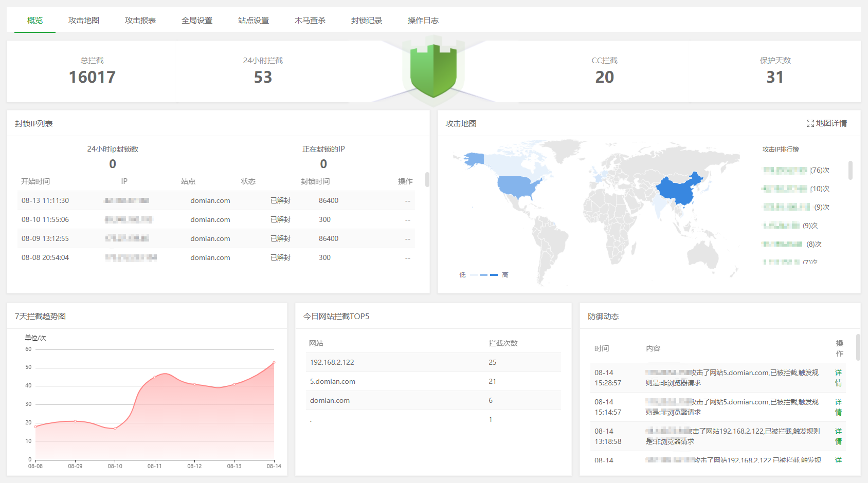Screen dimensions: 868x483
Task: Click the fullscreen expand icon beside 地图详情
Action: point(809,123)
